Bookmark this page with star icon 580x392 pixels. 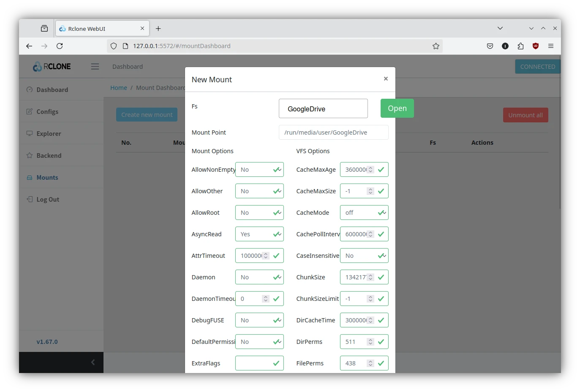(436, 46)
